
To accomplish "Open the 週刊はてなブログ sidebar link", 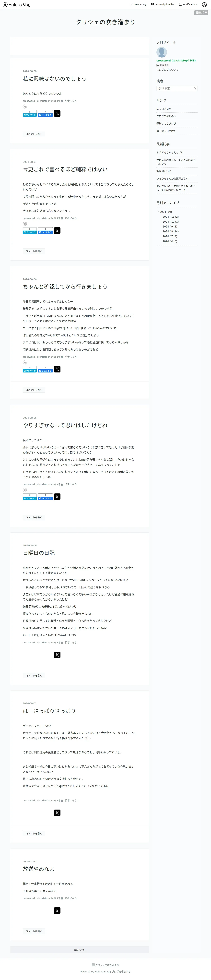I will click(166, 124).
